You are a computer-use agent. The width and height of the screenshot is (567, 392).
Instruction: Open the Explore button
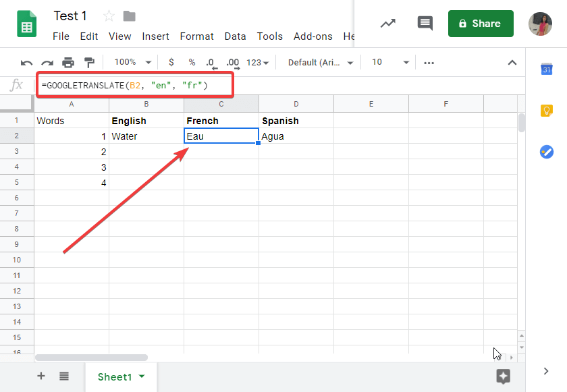click(x=503, y=376)
